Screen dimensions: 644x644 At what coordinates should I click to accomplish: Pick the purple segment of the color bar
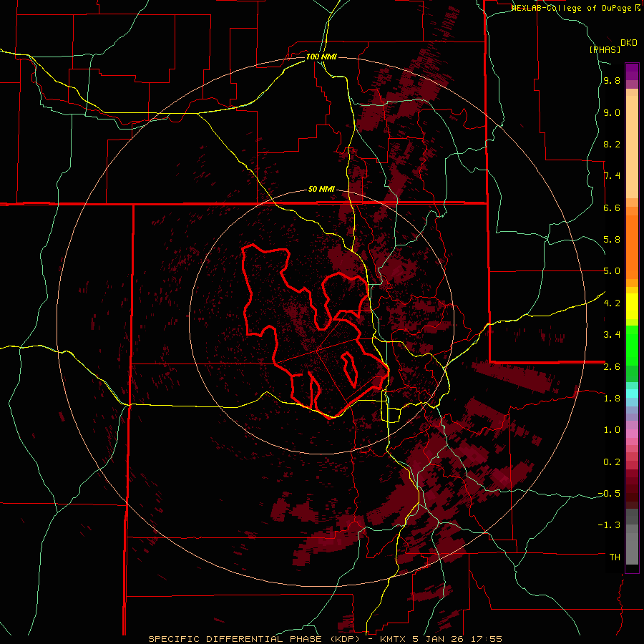click(x=632, y=72)
